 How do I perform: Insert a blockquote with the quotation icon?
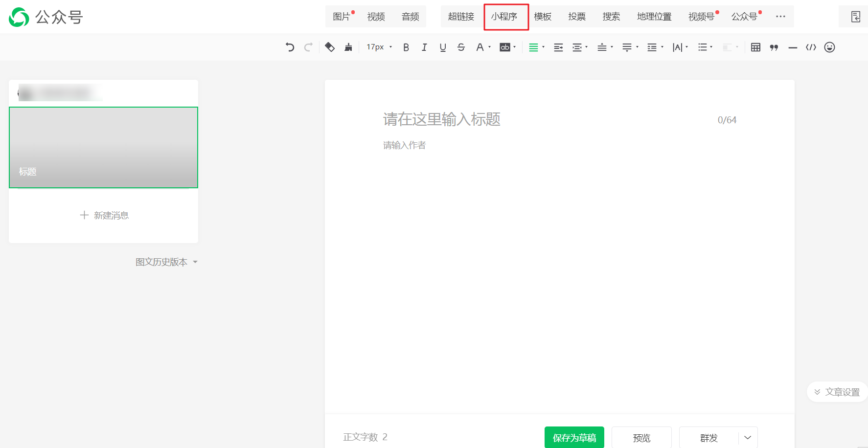(774, 47)
